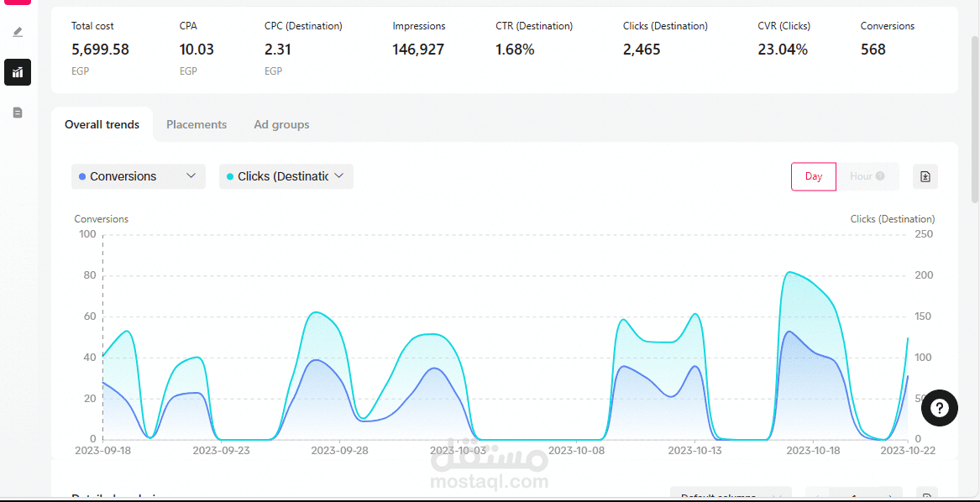Click the Conversions left axis title
Image resolution: width=980 pixels, height=502 pixels.
click(x=102, y=219)
